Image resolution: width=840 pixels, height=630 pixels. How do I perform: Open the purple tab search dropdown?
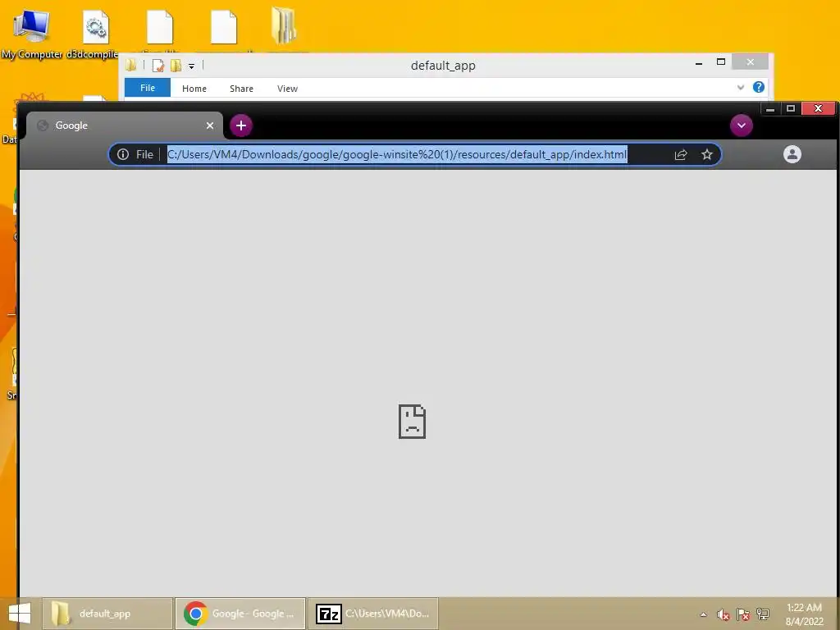742,126
